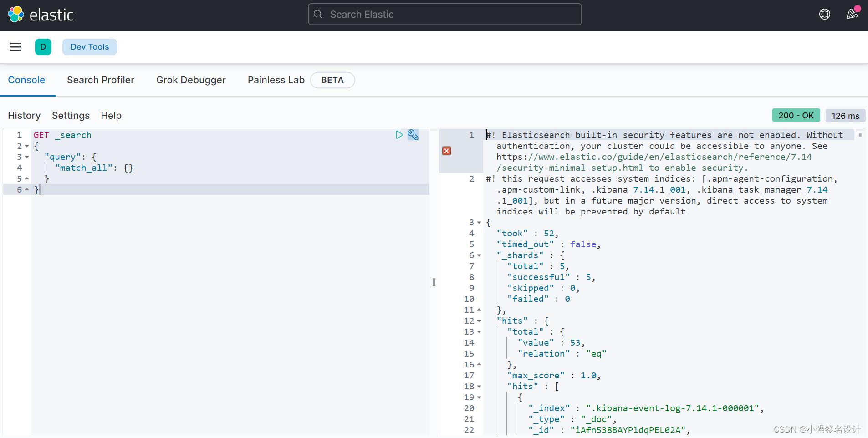
Task: Focus the Search Elastic field
Action: [x=444, y=14]
